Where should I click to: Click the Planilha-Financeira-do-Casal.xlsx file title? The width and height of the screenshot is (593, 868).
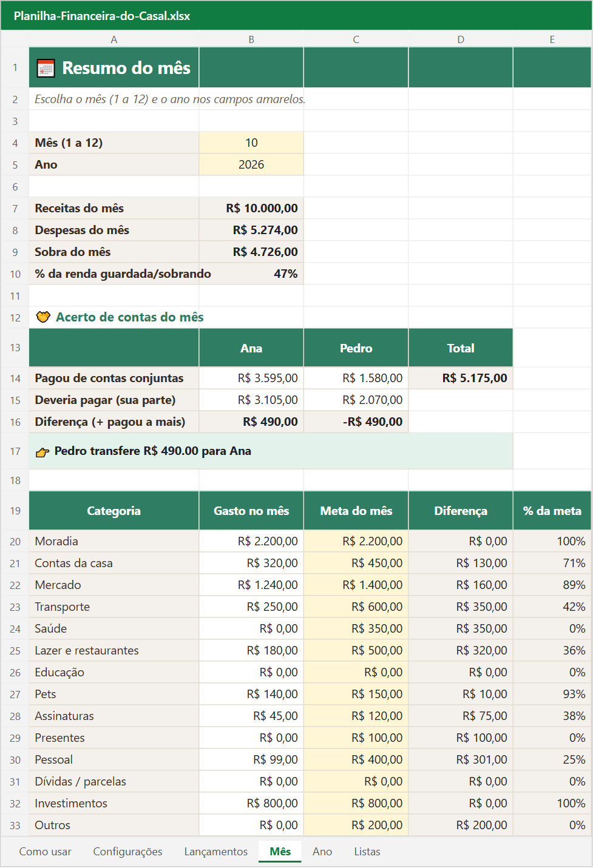click(102, 16)
